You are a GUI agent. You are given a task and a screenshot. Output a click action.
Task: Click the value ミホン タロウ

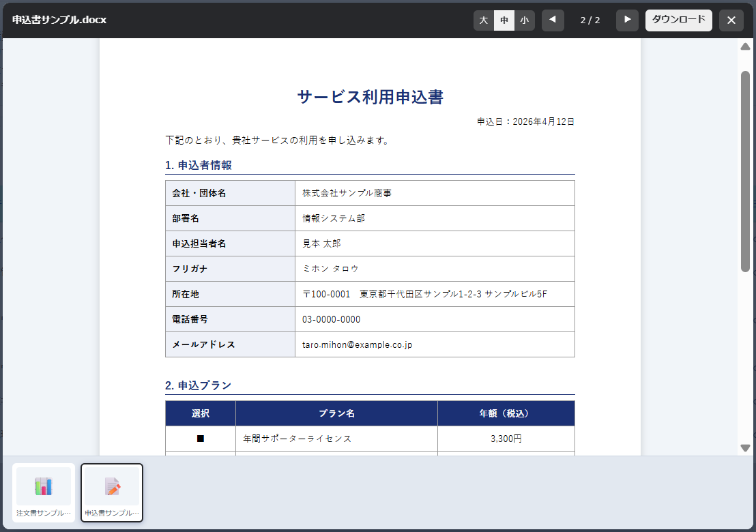pyautogui.click(x=330, y=269)
